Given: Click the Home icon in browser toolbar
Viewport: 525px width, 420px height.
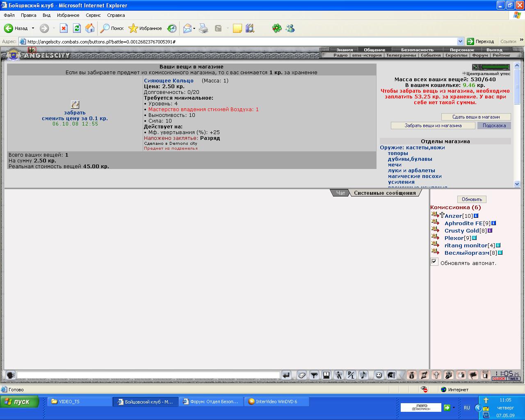Looking at the screenshot, I should (90, 28).
